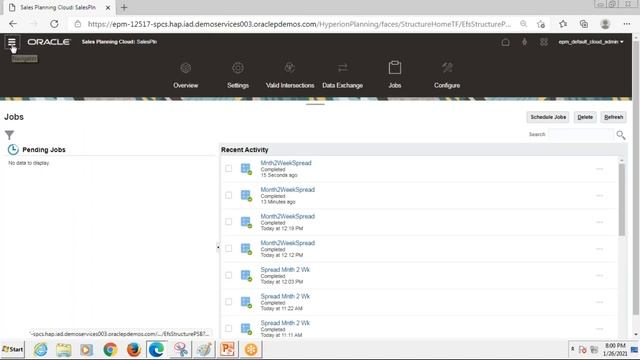The image size is (640, 360).
Task: Click the Recent Activity scrollbar thumb
Action: 622,200
